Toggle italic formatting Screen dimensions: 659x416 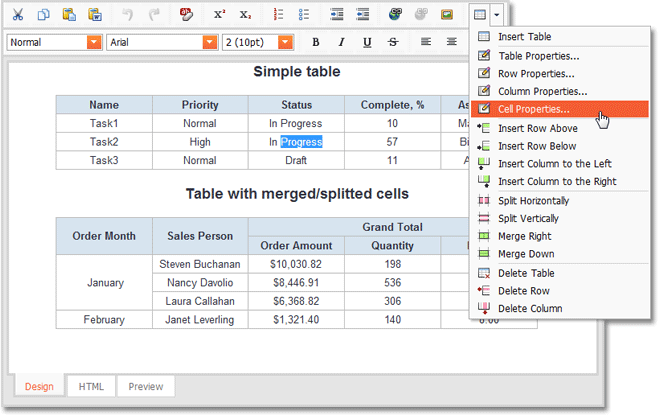341,42
